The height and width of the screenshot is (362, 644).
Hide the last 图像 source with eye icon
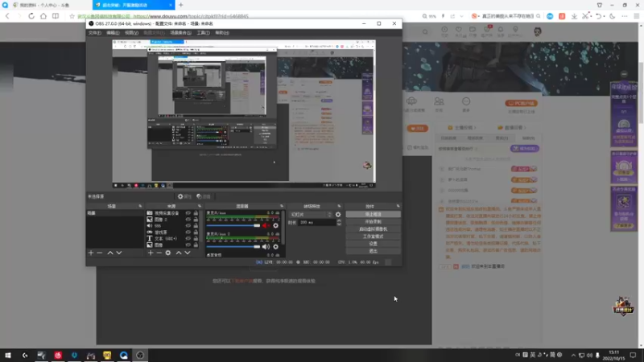(x=188, y=245)
